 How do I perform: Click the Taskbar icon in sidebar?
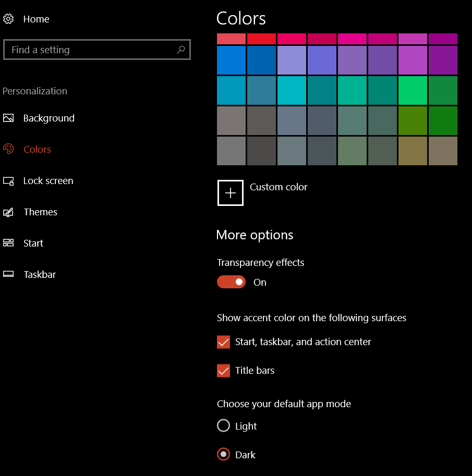(x=8, y=274)
